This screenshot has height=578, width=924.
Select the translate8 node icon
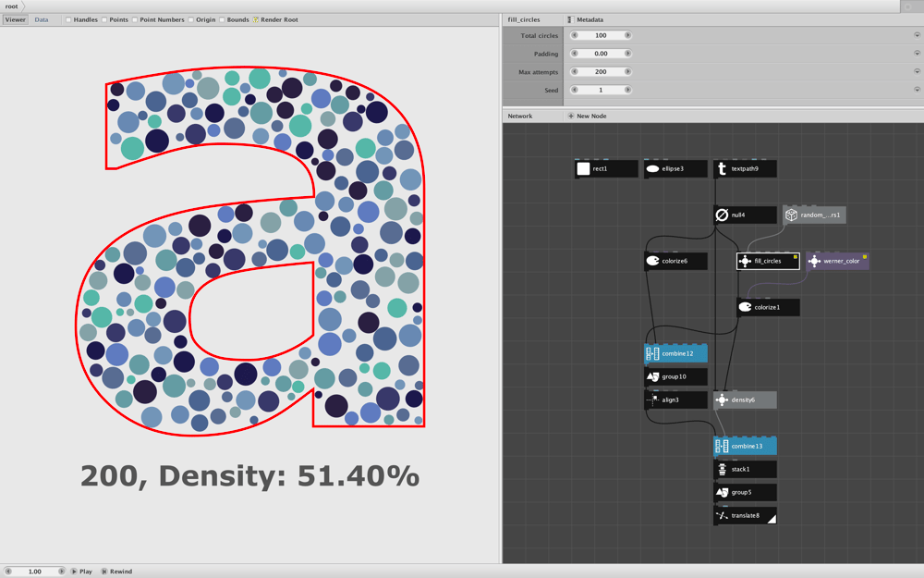pyautogui.click(x=722, y=516)
